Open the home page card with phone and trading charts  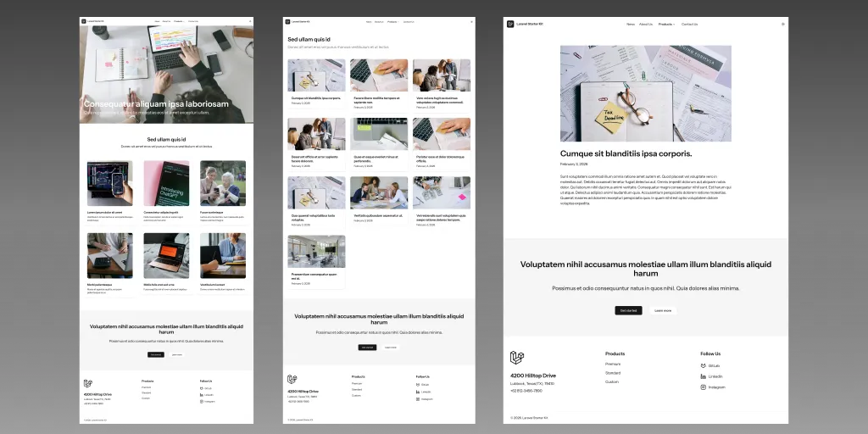pos(110,192)
